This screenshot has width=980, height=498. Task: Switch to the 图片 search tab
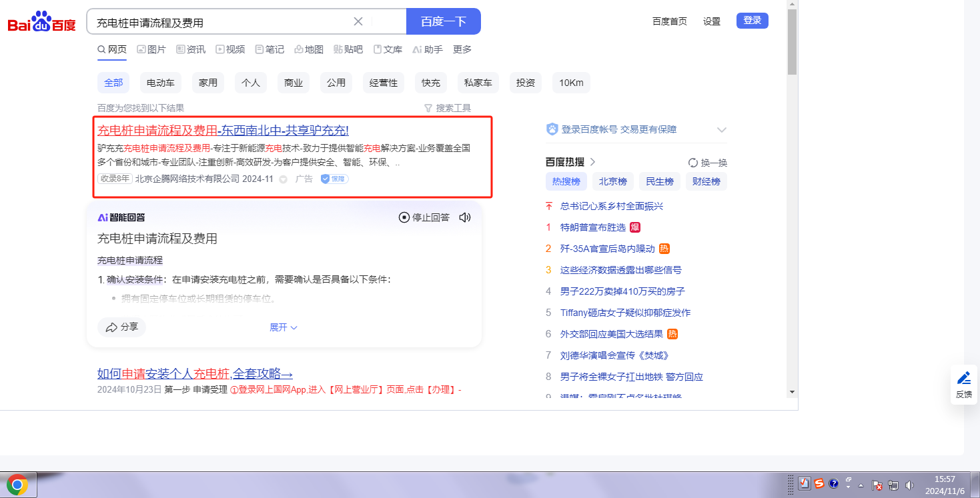(151, 49)
